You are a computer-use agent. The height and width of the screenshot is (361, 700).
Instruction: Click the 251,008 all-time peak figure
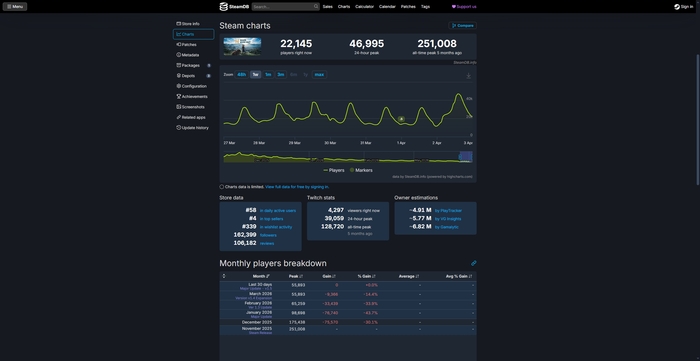tap(437, 44)
